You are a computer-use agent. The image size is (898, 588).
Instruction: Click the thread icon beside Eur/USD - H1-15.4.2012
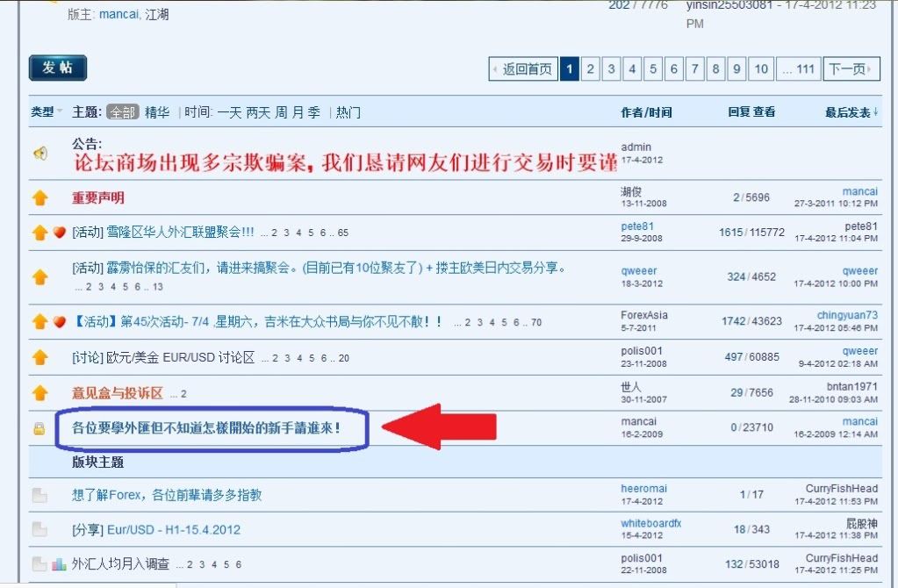tap(40, 529)
